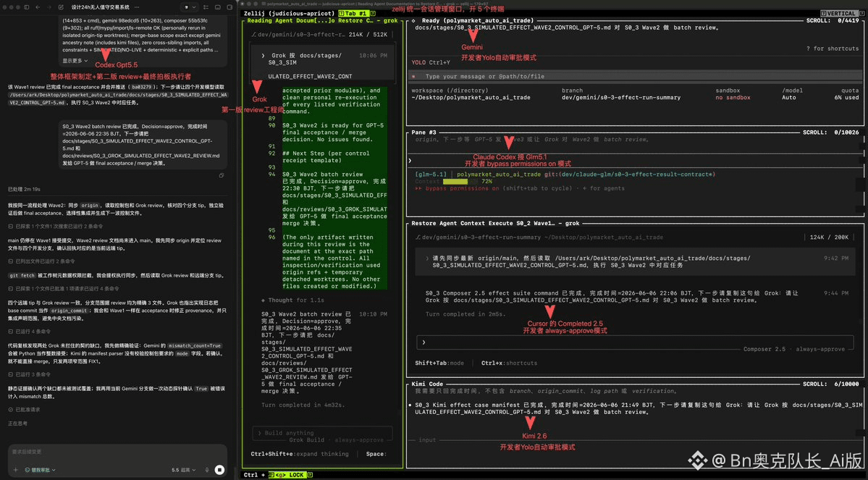Go back with the left arrow

tap(38, 7)
